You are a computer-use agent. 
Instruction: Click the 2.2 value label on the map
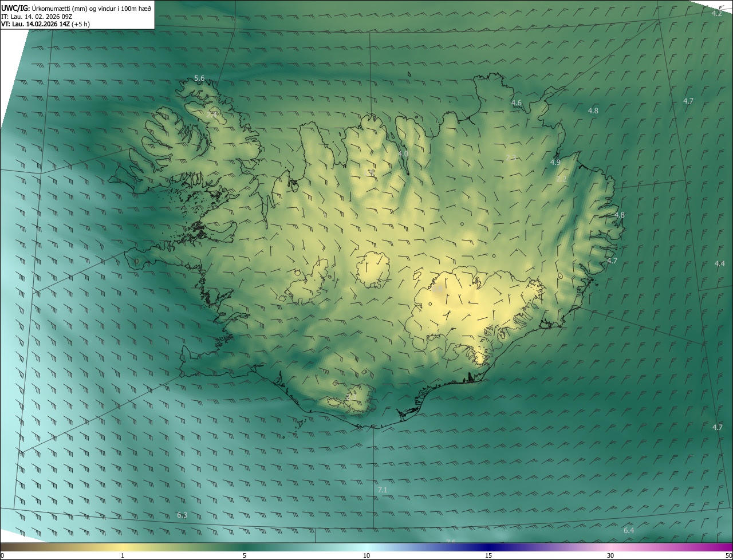[561, 179]
